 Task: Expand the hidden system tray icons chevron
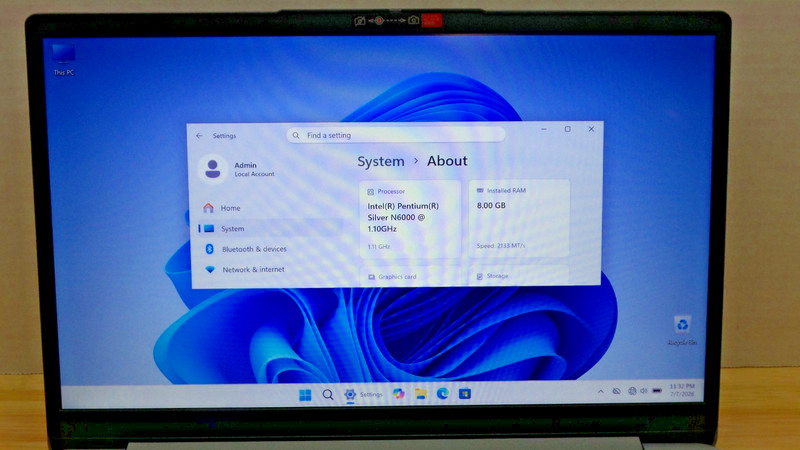601,391
